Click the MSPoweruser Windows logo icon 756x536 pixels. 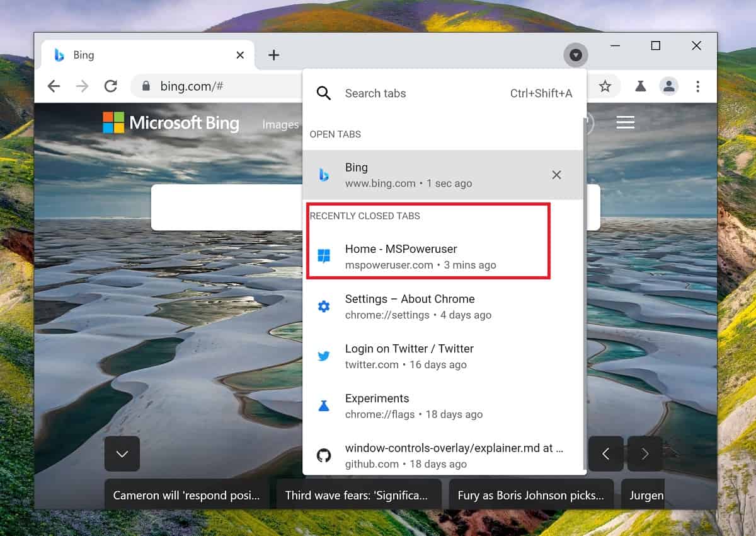pos(324,256)
